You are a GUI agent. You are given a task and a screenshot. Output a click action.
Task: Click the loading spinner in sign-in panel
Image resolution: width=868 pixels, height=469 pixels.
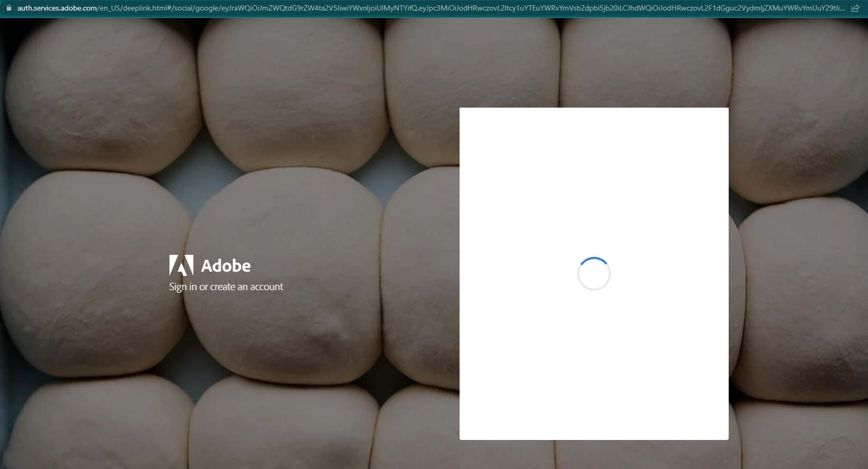click(x=594, y=274)
